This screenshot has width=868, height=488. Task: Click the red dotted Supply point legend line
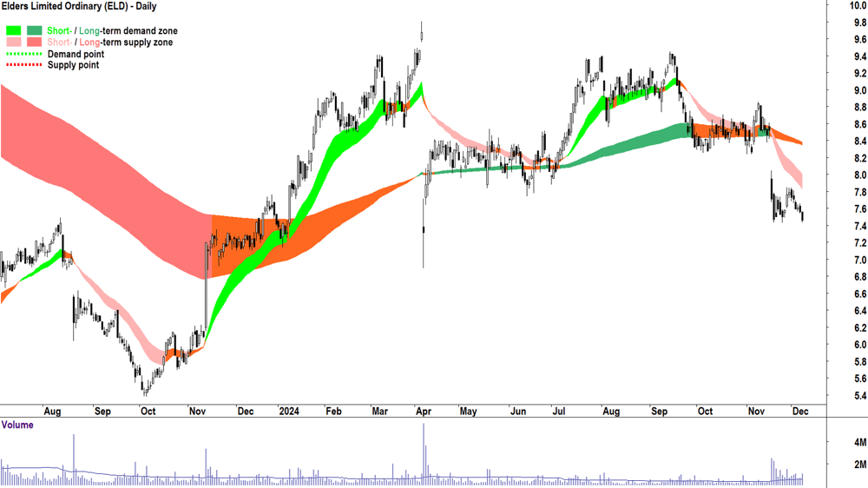23,65
